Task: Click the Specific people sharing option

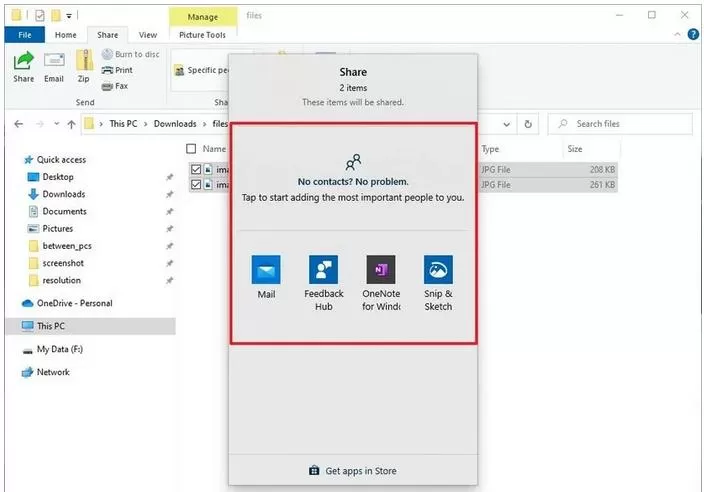Action: click(x=202, y=70)
